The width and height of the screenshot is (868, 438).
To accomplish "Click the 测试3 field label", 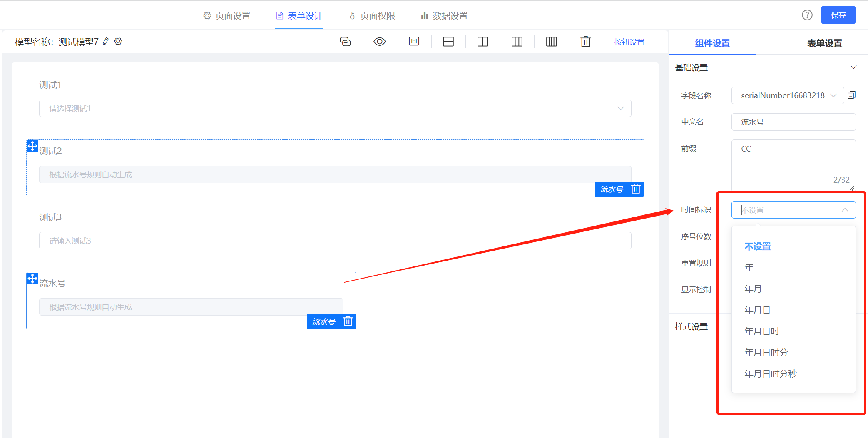I will tap(50, 217).
